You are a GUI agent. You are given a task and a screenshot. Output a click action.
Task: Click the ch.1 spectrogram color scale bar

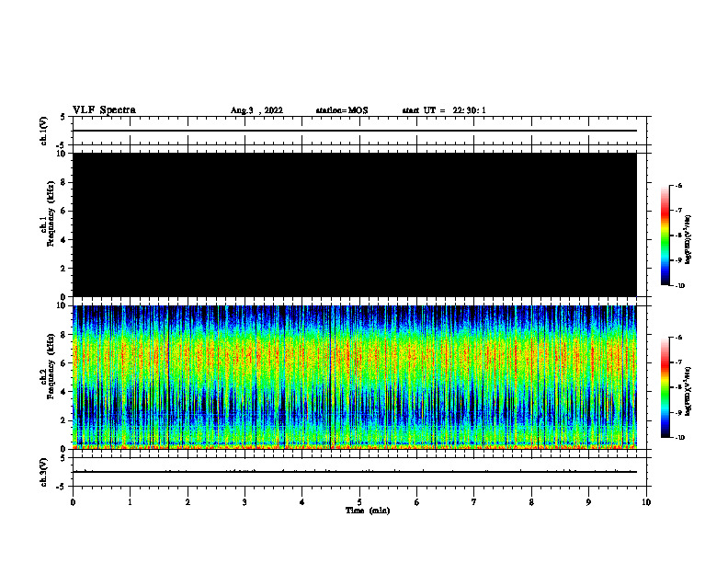point(665,236)
